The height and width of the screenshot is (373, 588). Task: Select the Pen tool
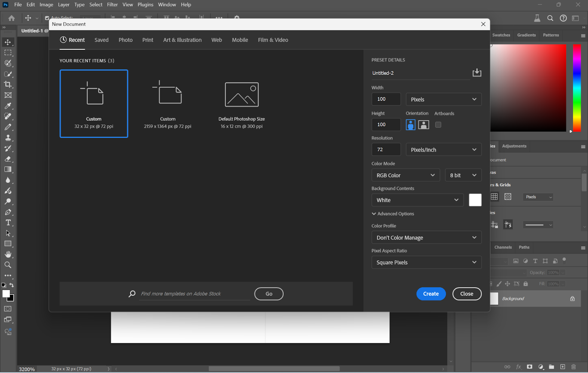(x=8, y=212)
